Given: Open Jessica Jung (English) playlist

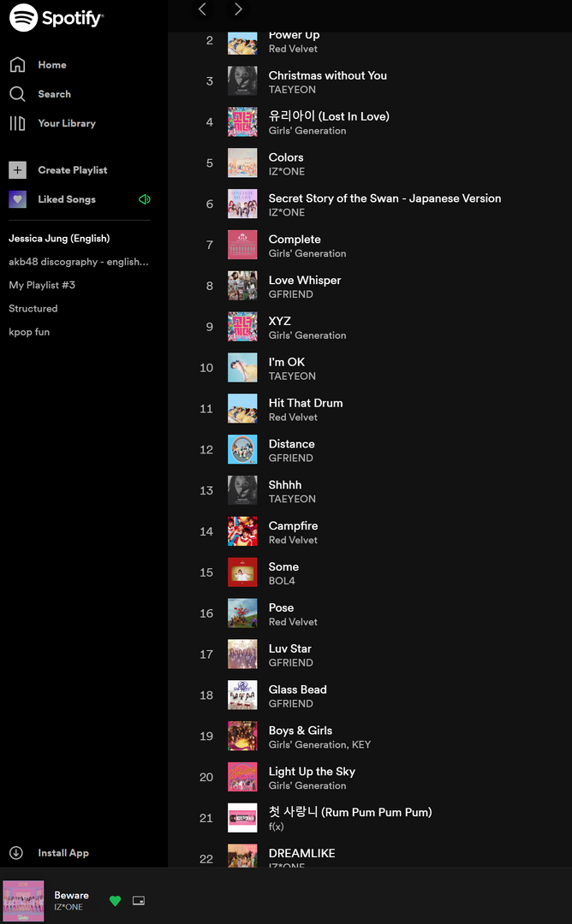Looking at the screenshot, I should 59,238.
